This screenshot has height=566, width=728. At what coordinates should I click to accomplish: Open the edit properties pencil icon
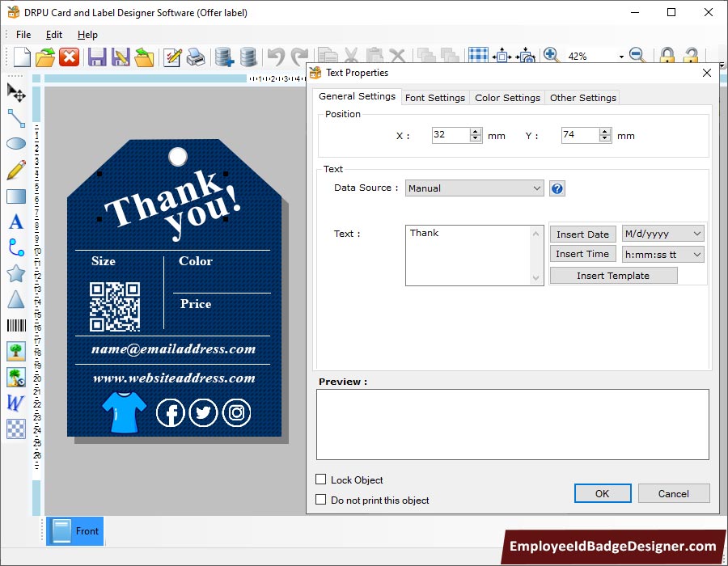(172, 57)
